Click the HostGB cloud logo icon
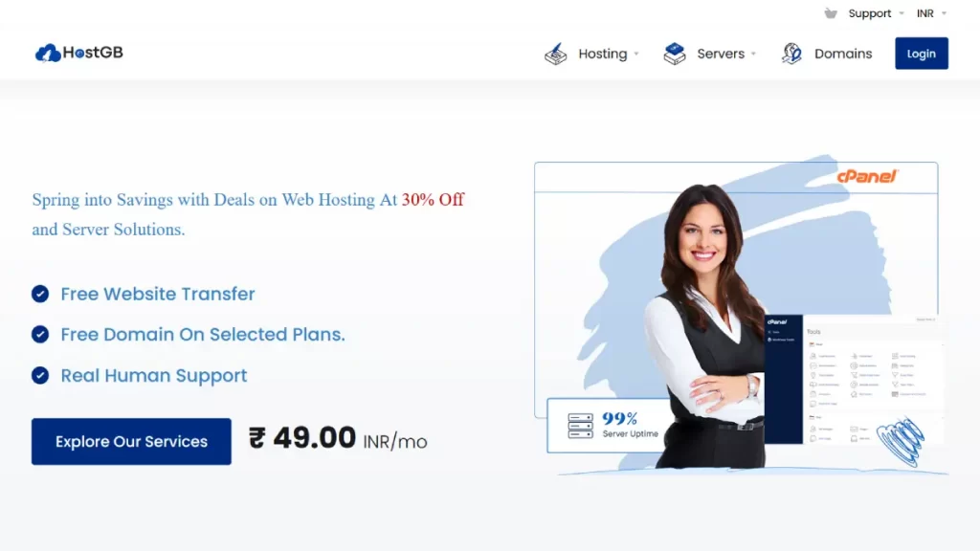 48,54
